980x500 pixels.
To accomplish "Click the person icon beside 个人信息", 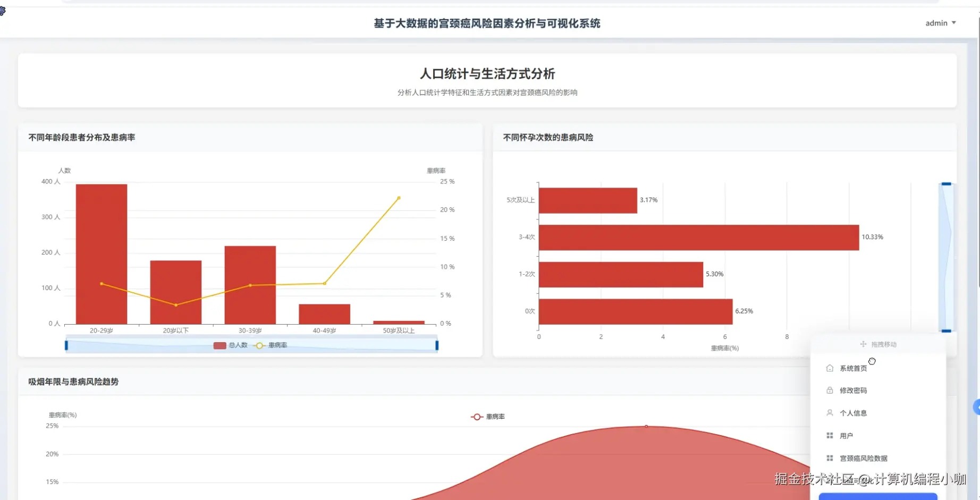I will (x=830, y=412).
